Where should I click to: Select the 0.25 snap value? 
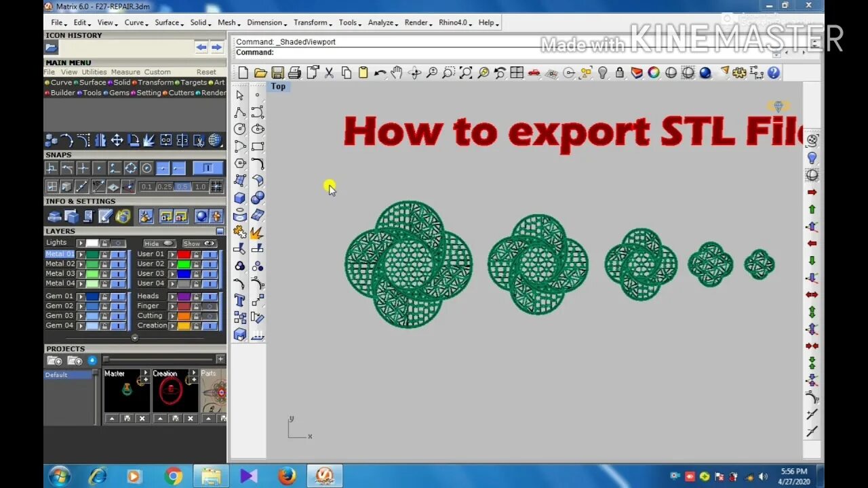[165, 186]
